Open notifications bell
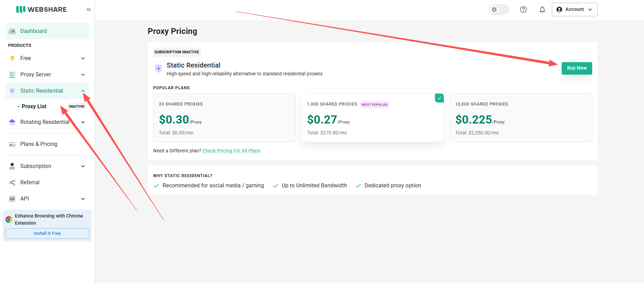Image resolution: width=644 pixels, height=283 pixels. tap(542, 10)
